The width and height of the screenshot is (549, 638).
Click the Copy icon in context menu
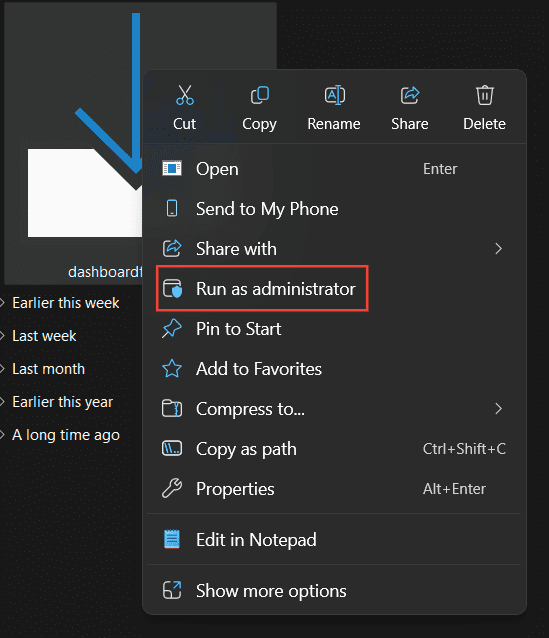(260, 95)
